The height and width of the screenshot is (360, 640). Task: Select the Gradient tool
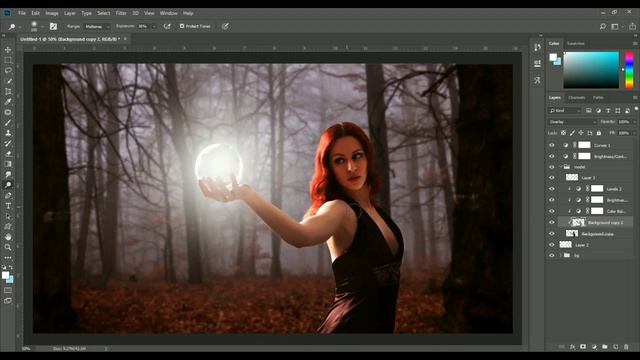pos(8,164)
